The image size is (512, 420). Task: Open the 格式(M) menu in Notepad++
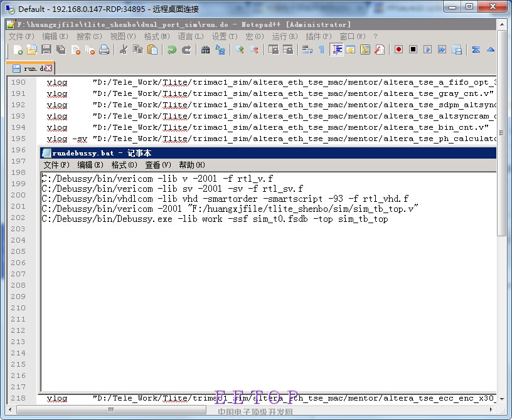(x=157, y=36)
